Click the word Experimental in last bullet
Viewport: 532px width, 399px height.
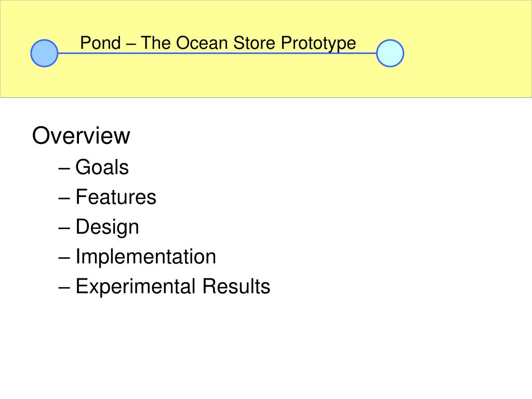136,287
